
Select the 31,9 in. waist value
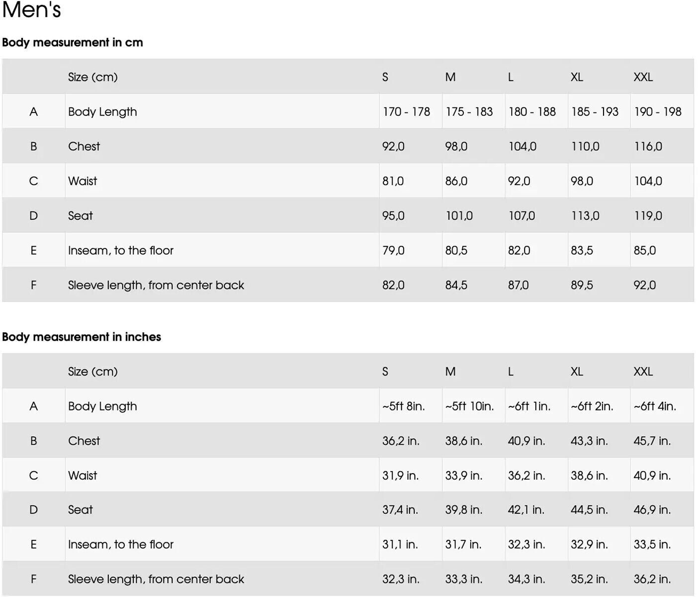(x=401, y=476)
